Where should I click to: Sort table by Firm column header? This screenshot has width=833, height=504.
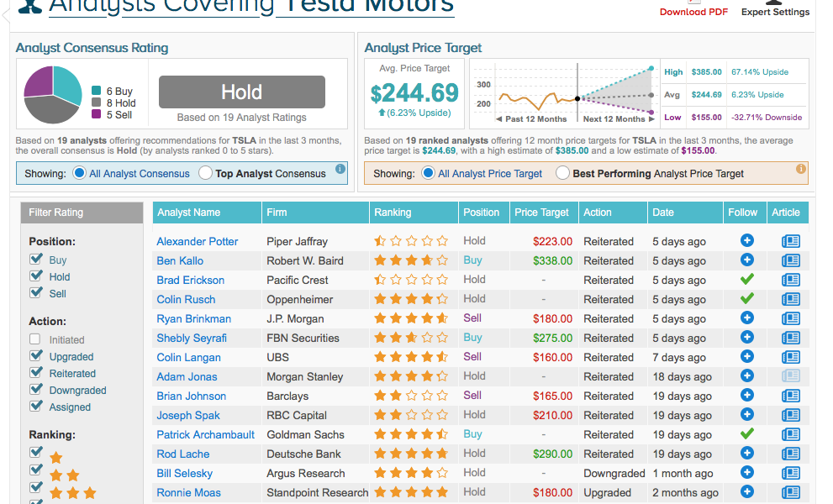tap(315, 213)
